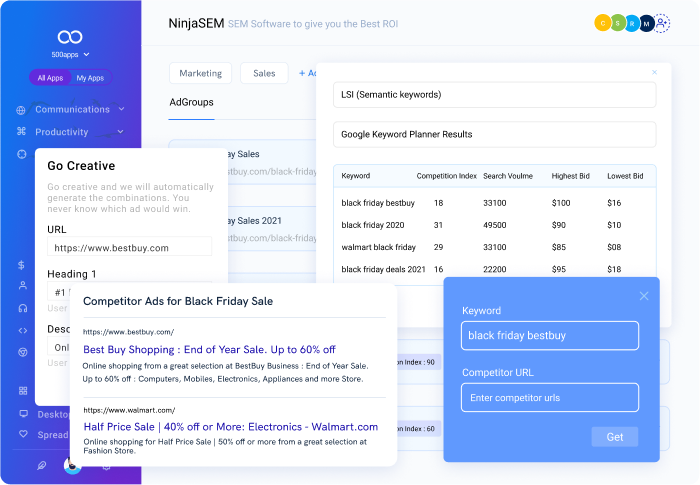
Task: Switch to All Apps view
Action: (x=50, y=78)
